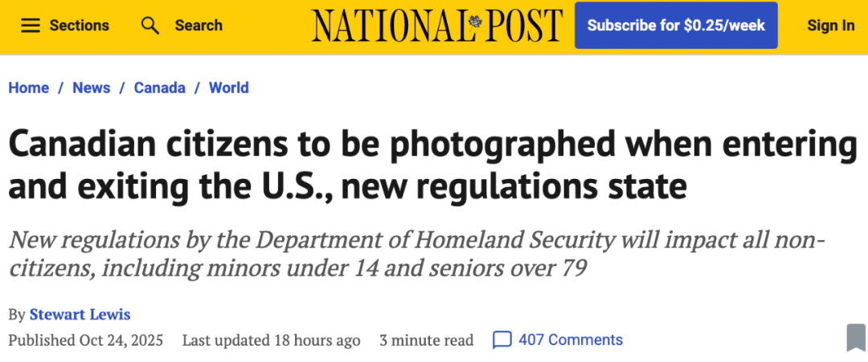Subscribe for $0.25/week
The width and height of the screenshot is (868, 362).
[676, 26]
